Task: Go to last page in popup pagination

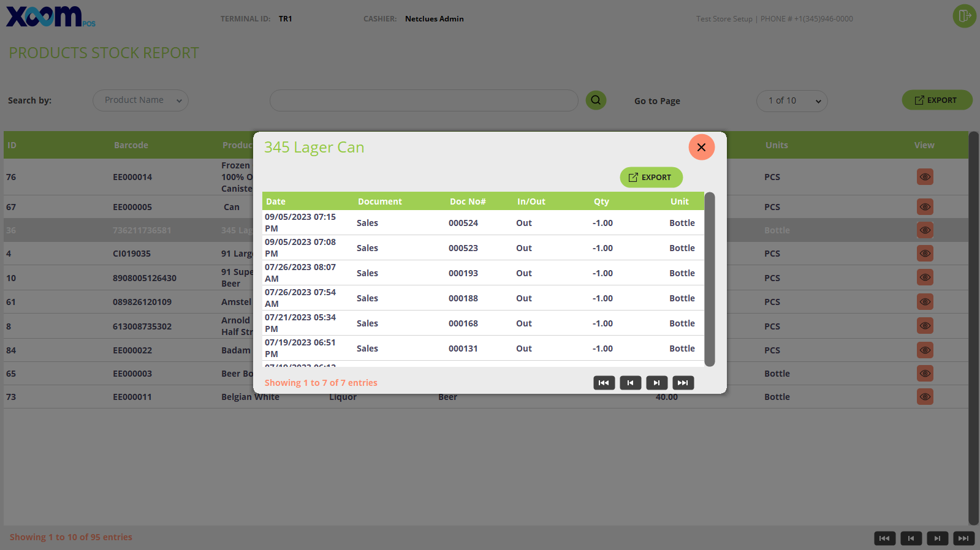Action: 683,383
